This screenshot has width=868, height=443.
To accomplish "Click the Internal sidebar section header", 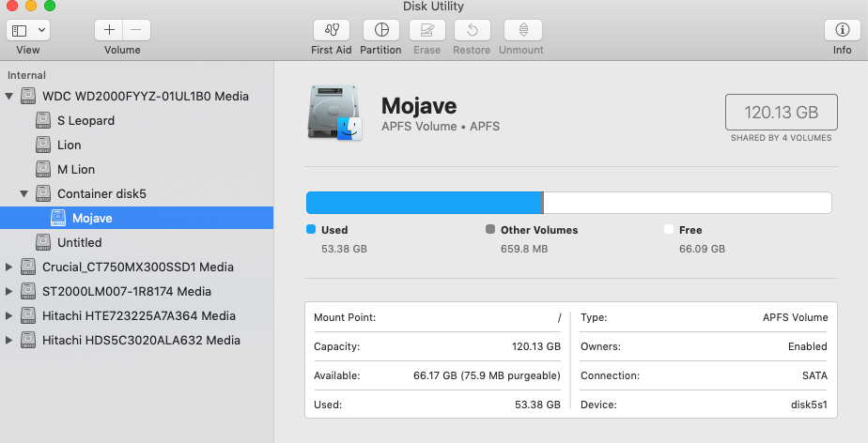I will pos(26,75).
